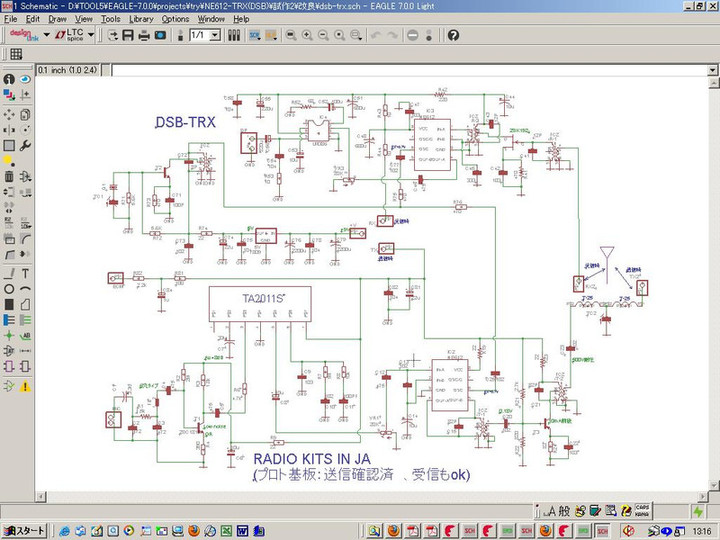Click the ERC warning triangle icon
The image size is (720, 540).
click(24, 385)
